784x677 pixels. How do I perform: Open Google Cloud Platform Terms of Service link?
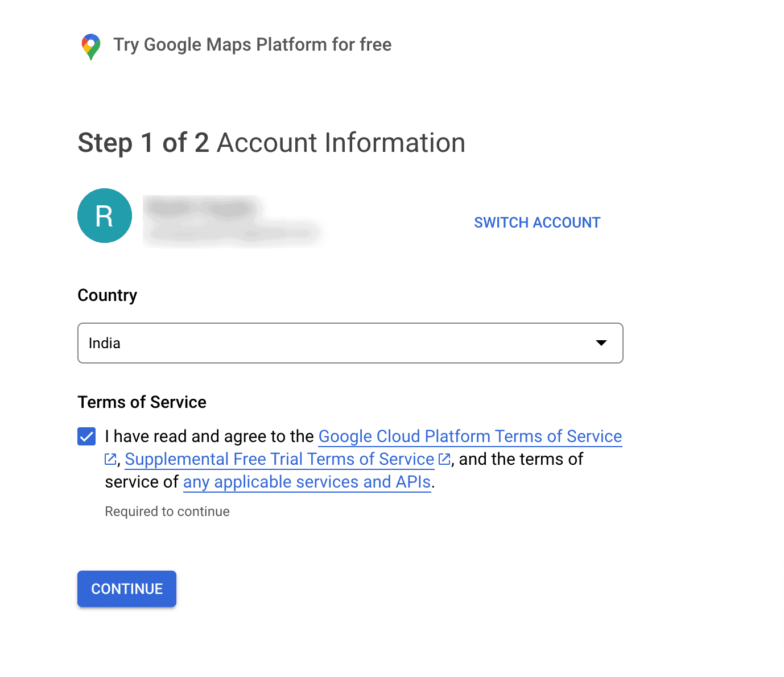(470, 436)
